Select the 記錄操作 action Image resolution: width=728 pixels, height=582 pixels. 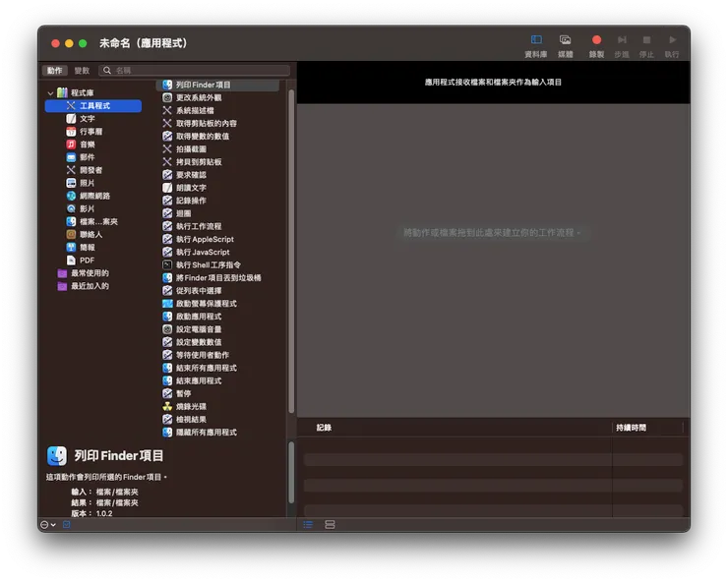(185, 201)
